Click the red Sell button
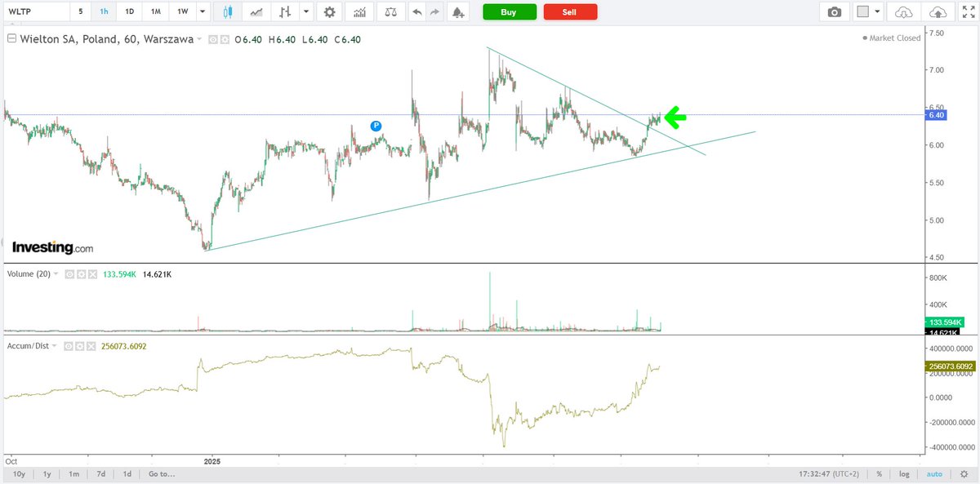This screenshot has height=484, width=980. pos(570,12)
